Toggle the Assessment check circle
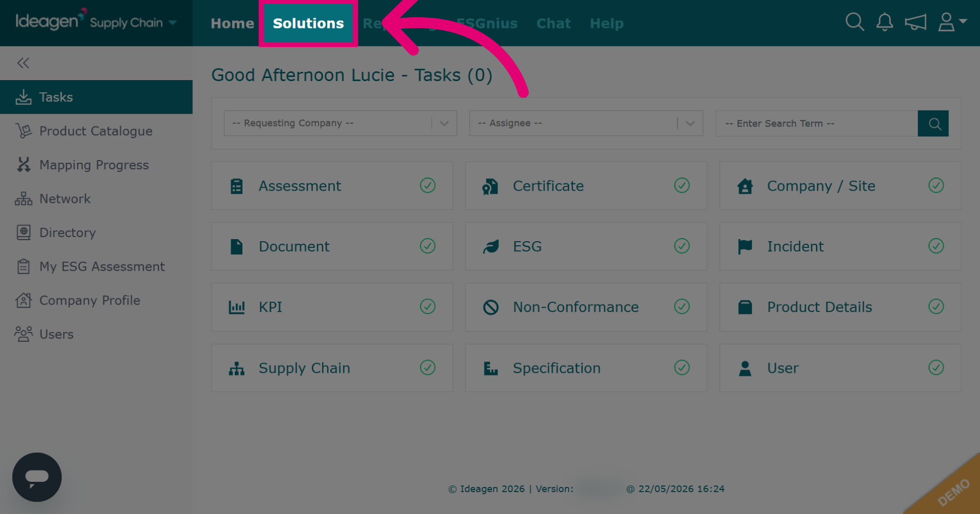 [428, 185]
